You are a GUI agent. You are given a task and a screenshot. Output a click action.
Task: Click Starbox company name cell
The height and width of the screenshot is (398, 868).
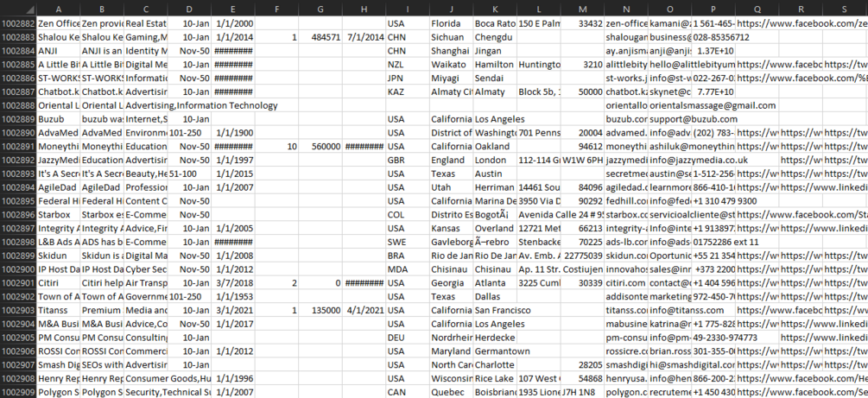click(x=59, y=215)
